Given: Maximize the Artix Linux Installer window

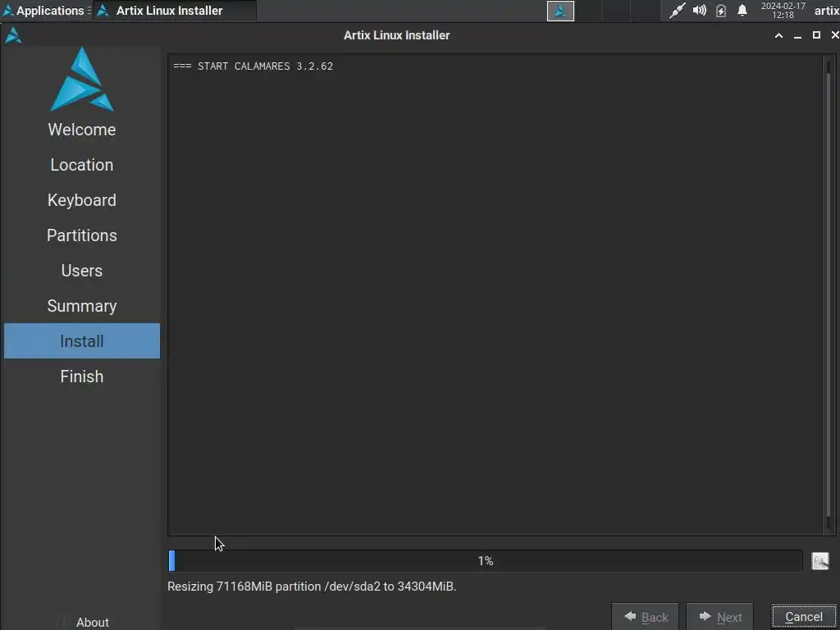Looking at the screenshot, I should pyautogui.click(x=816, y=34).
